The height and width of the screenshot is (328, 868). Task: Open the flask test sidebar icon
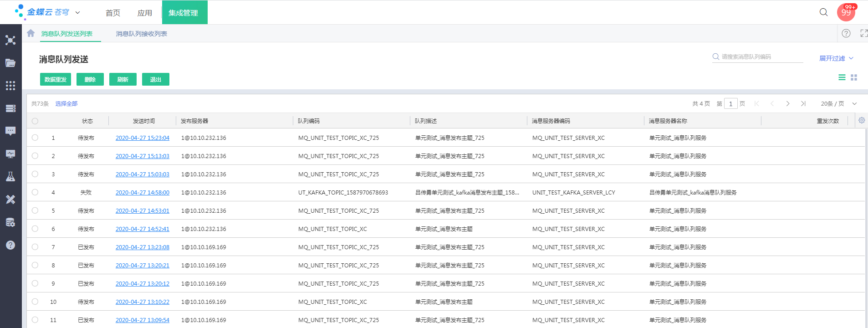(x=10, y=177)
